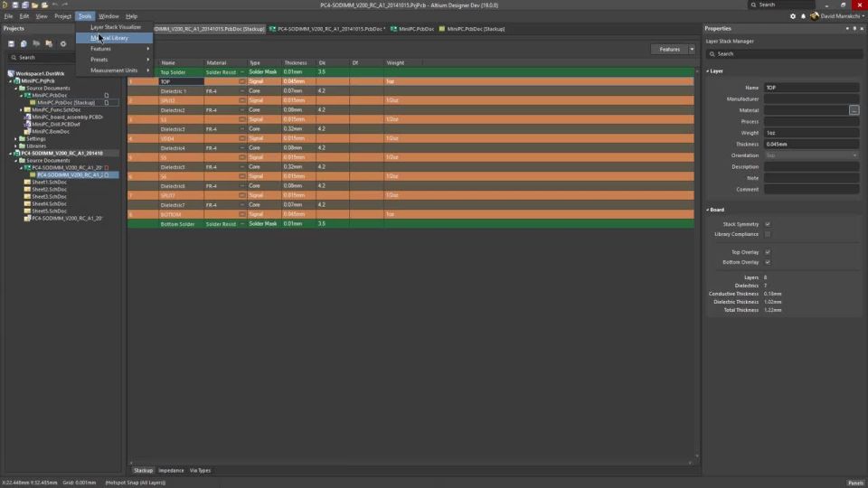The width and height of the screenshot is (868, 488).
Task: Expand the Libraries folder in Projects tree
Action: pyautogui.click(x=15, y=146)
